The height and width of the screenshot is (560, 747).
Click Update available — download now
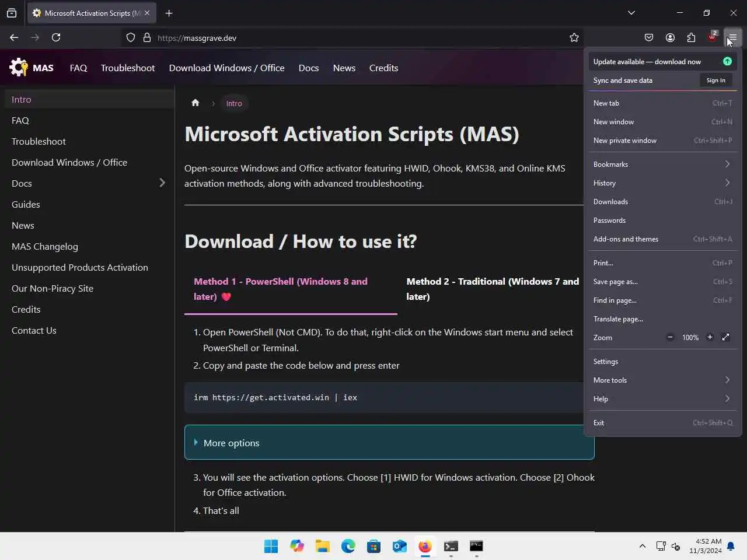662,61
